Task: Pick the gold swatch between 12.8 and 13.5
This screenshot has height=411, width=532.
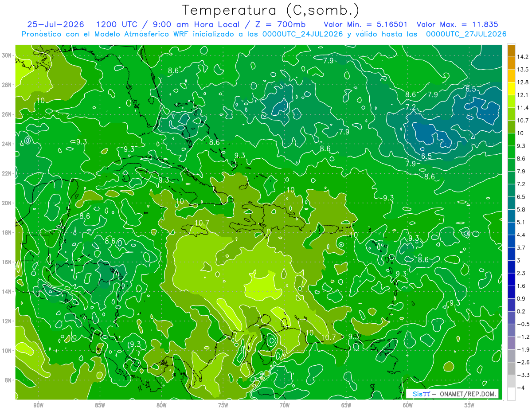Action: point(511,76)
